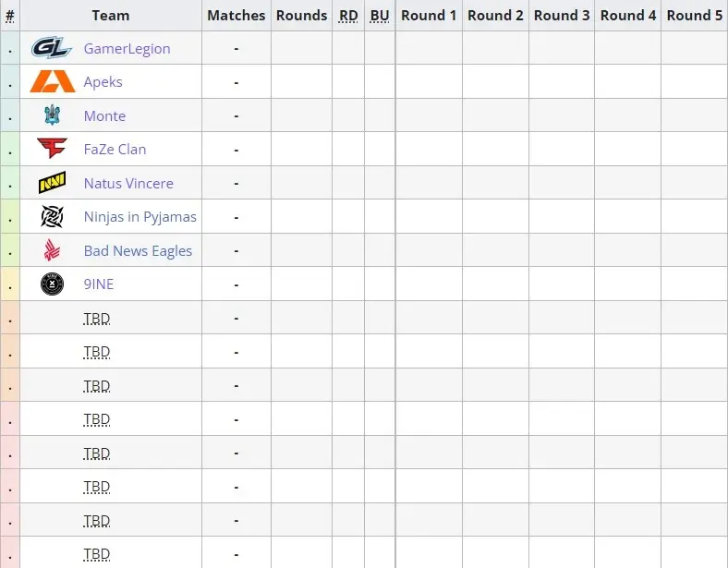The width and height of the screenshot is (728, 568).
Task: Select the Monte team crest icon
Action: click(53, 115)
